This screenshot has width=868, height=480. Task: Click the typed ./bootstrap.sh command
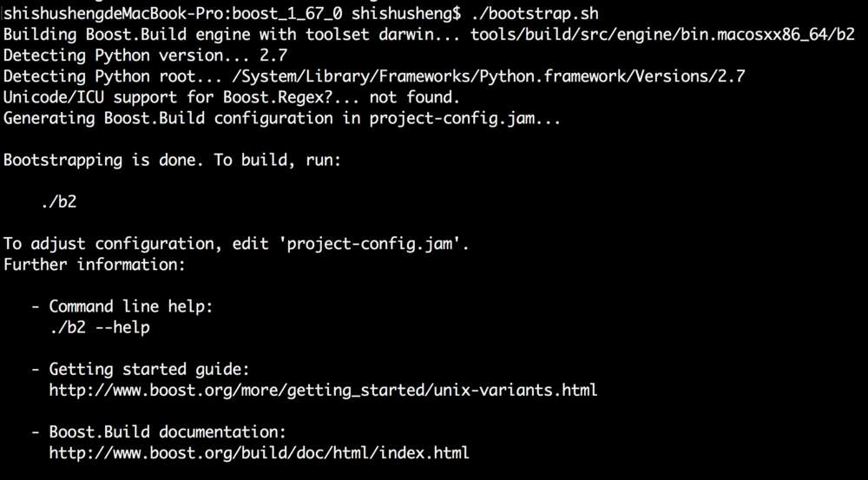tap(534, 15)
